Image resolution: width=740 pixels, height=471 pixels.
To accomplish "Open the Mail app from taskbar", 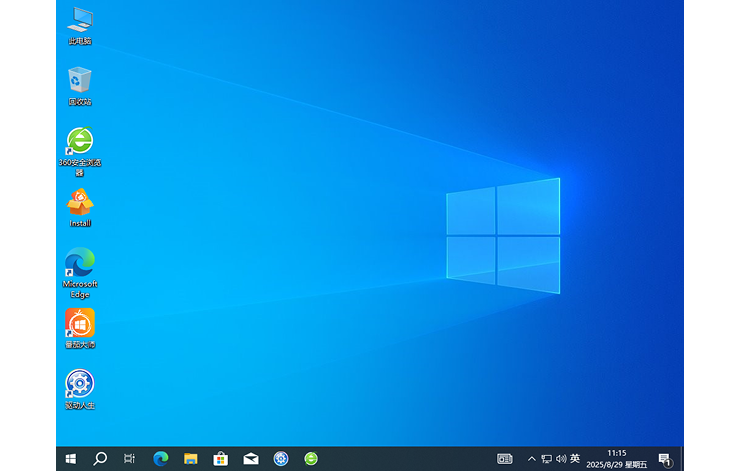I will (x=251, y=459).
